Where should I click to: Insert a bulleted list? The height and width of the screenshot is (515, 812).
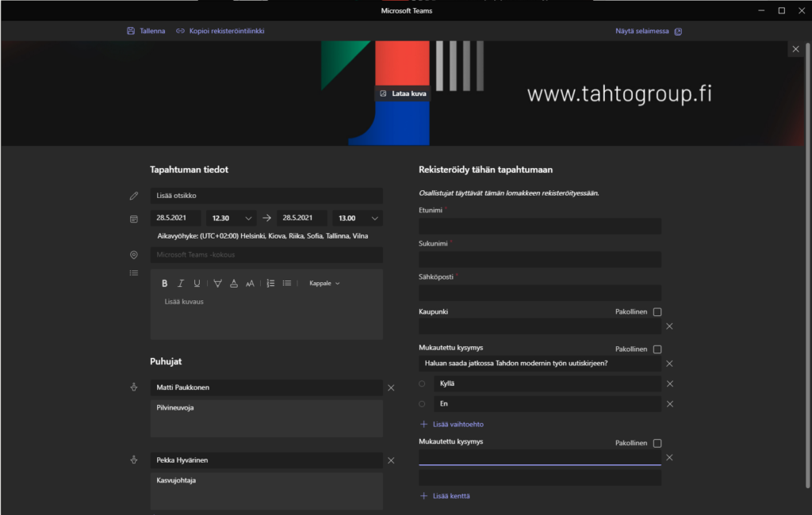click(x=287, y=283)
